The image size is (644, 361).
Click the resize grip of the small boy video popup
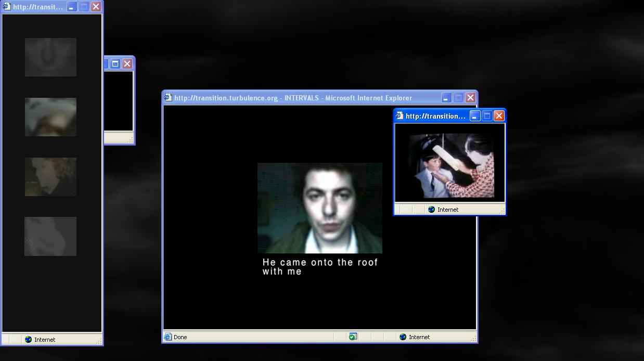pos(501,211)
